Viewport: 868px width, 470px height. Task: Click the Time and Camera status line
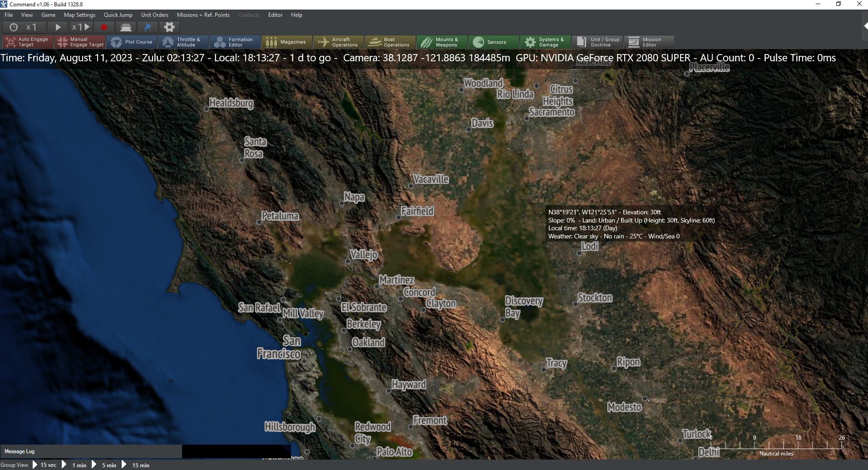[x=418, y=58]
